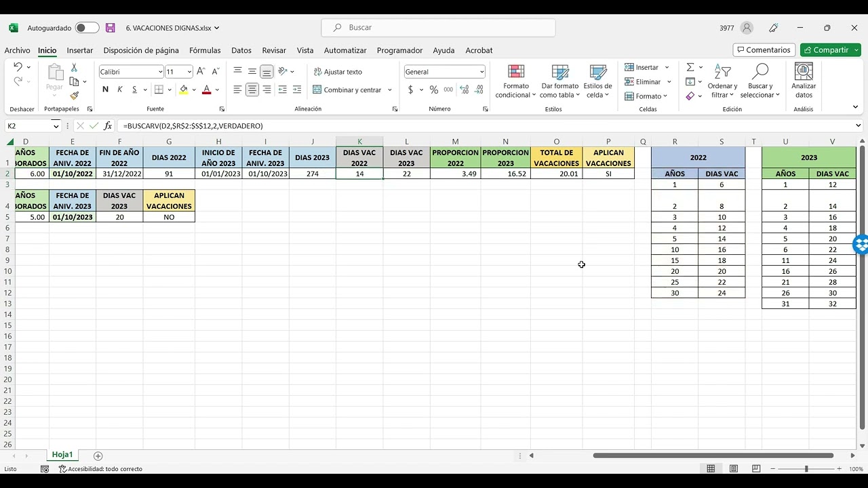Click the new sheet plus icon
The width and height of the screenshot is (868, 488).
point(98,456)
